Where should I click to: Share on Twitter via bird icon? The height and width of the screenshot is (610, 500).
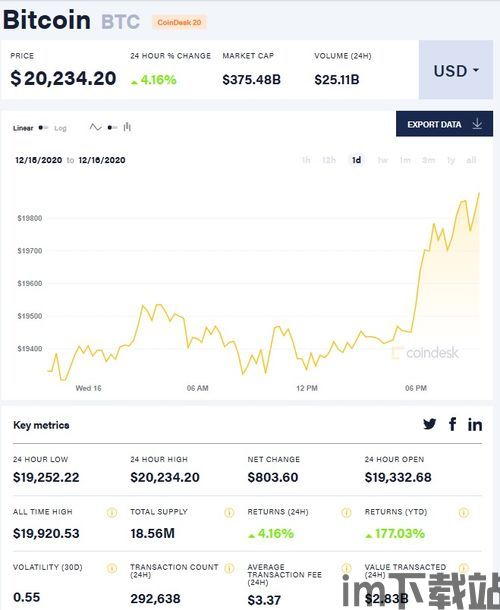tap(430, 424)
